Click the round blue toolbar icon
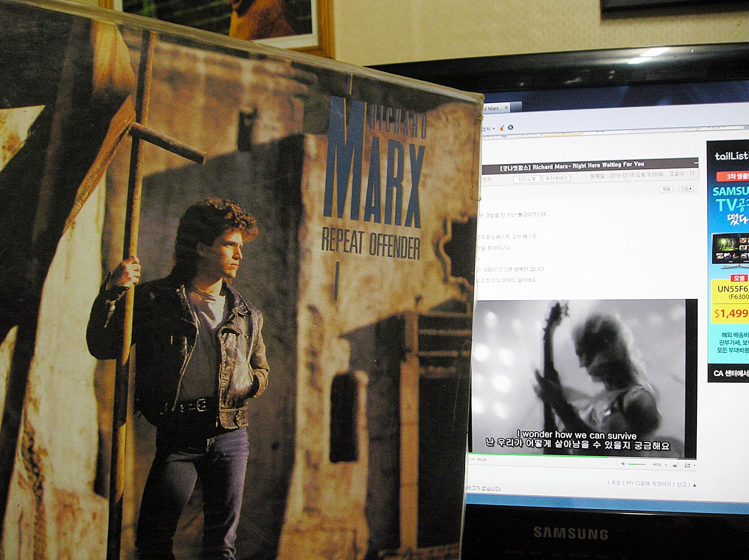 pyautogui.click(x=510, y=128)
